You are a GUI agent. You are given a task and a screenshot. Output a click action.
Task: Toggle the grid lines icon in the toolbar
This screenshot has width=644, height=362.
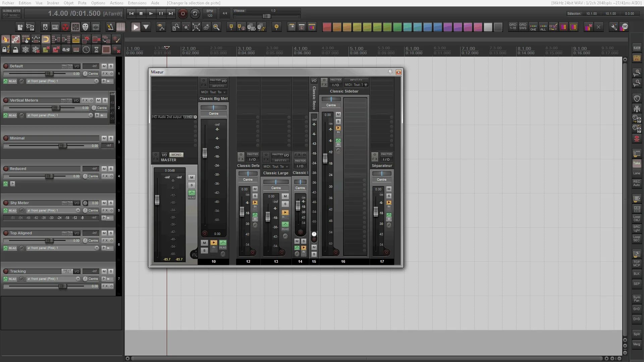120,27
